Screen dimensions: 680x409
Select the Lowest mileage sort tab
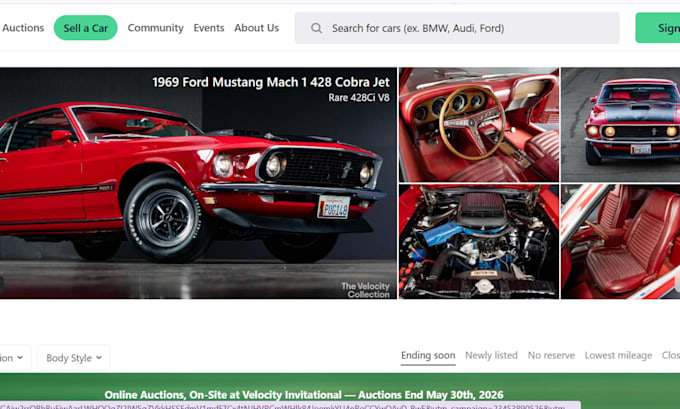[618, 356]
